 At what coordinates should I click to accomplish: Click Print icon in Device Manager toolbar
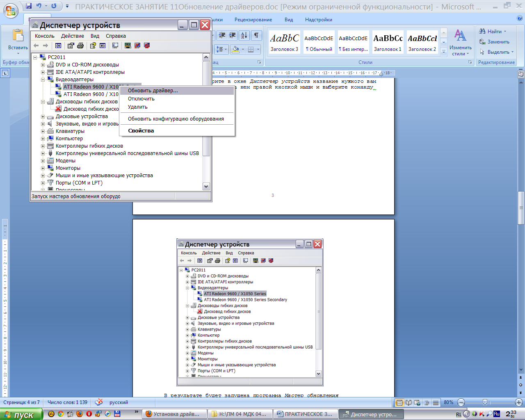pyautogui.click(x=80, y=46)
